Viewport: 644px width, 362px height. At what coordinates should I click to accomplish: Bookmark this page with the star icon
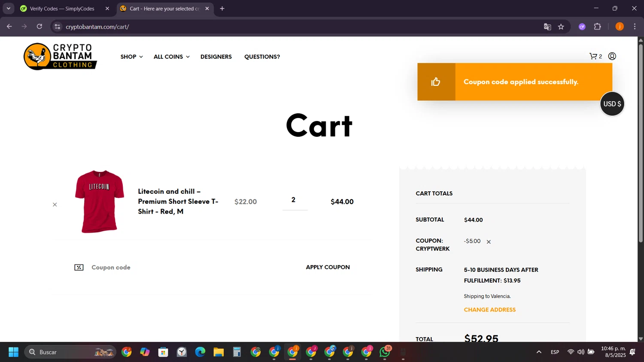[x=561, y=27]
